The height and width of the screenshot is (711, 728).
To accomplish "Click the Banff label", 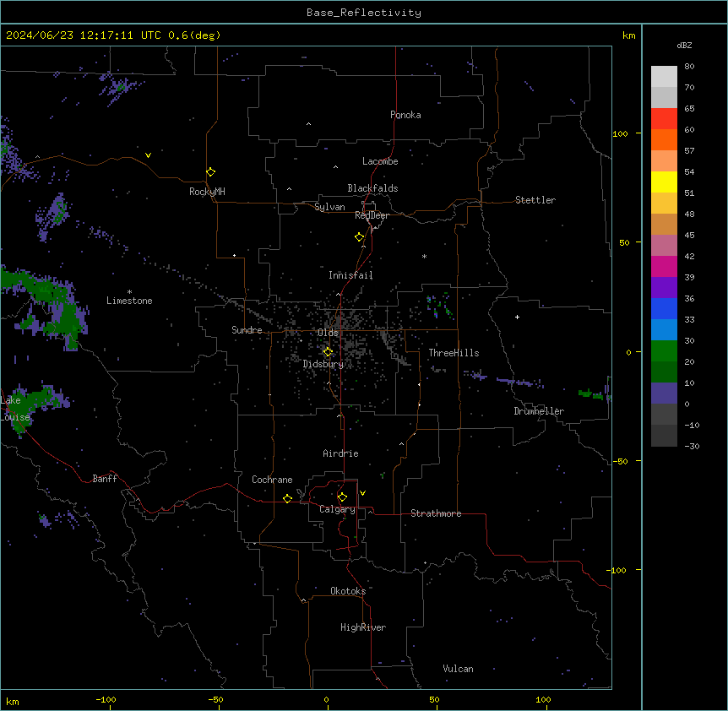I will point(105,479).
